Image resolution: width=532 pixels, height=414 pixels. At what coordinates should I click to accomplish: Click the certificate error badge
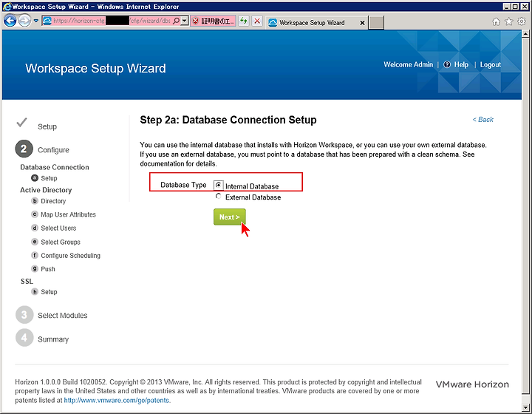[x=213, y=21]
